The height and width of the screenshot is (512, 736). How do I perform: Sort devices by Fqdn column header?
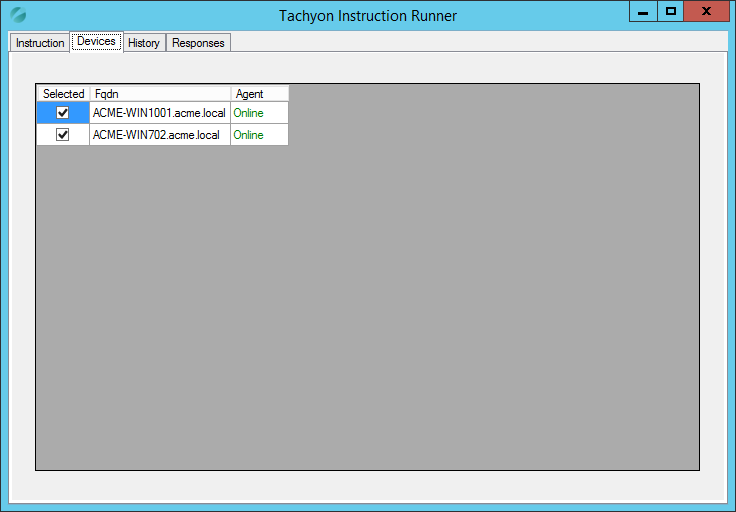(x=160, y=94)
